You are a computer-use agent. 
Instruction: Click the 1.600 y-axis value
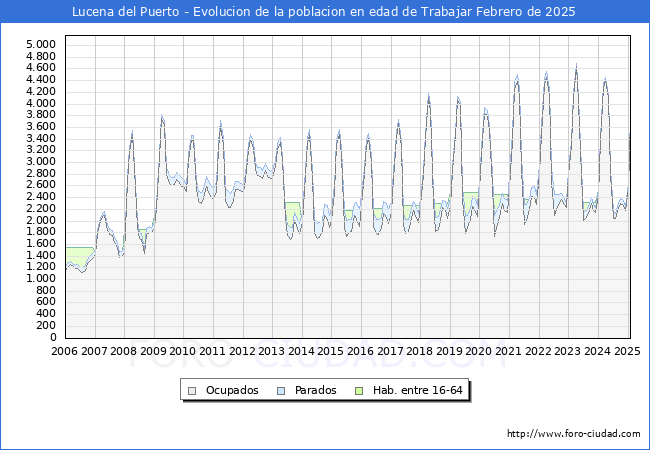point(41,244)
